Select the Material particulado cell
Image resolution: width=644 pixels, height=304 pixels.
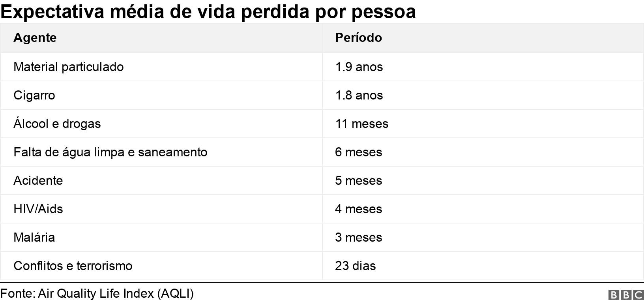[69, 67]
